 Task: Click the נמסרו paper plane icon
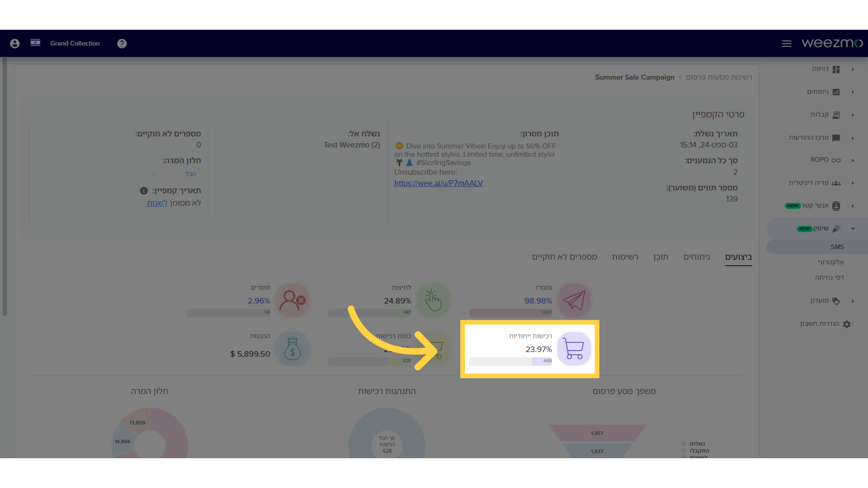(574, 300)
